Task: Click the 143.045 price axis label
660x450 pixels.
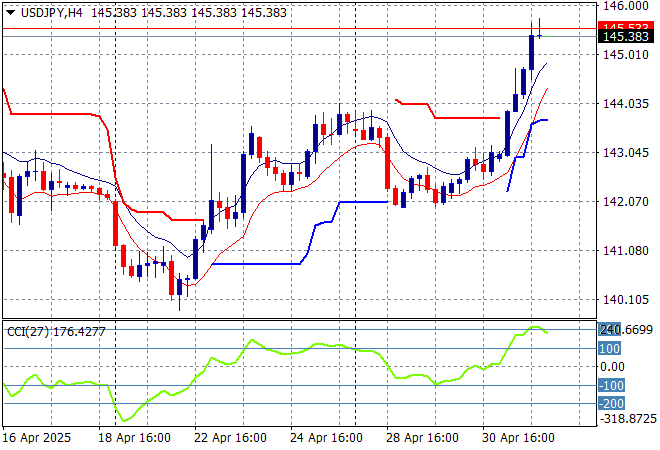Action: (625, 152)
